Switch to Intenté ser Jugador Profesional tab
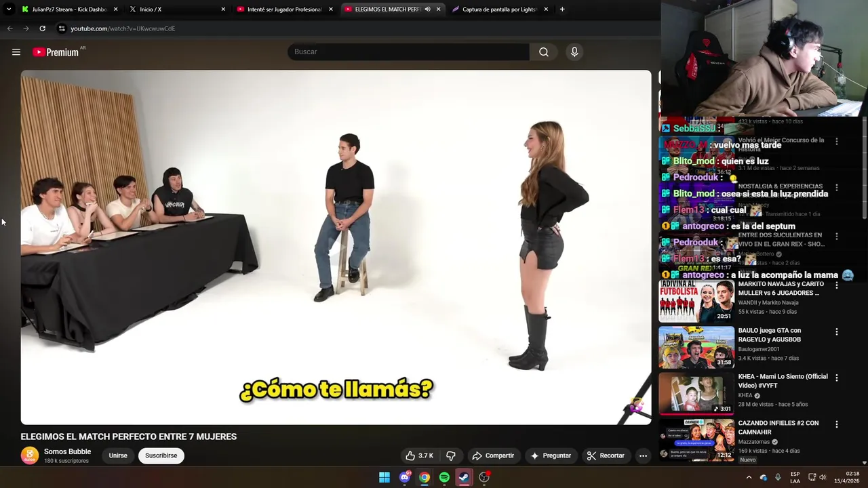868x488 pixels. 285,9
